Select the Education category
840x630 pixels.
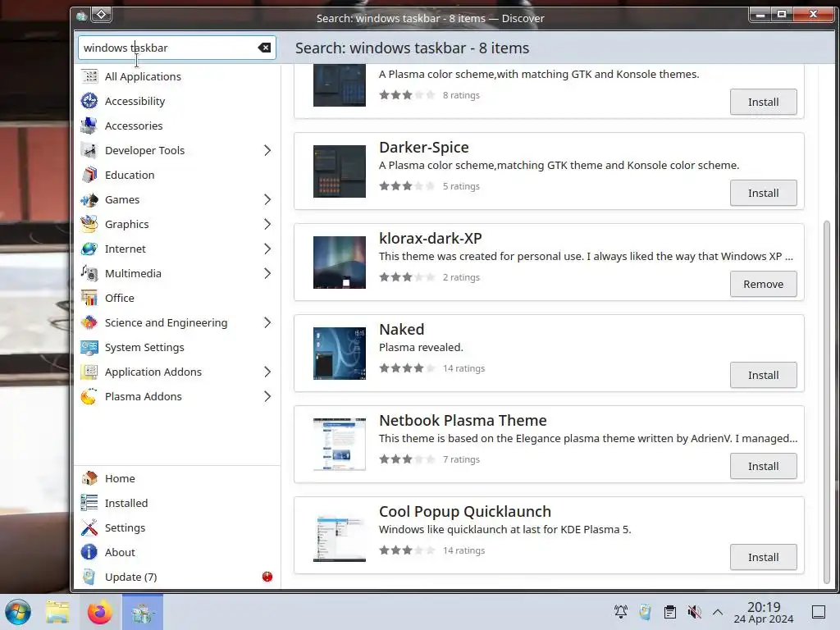tap(177, 176)
